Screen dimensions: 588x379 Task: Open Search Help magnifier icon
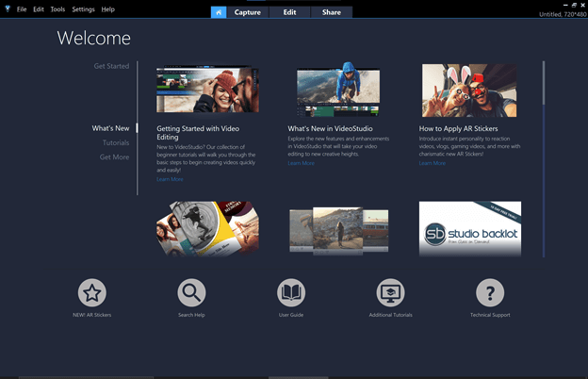[191, 292]
